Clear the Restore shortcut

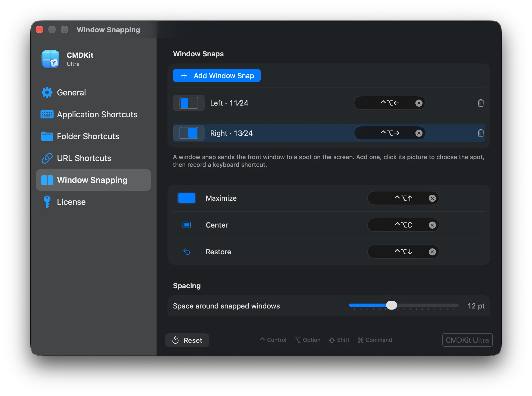click(432, 252)
